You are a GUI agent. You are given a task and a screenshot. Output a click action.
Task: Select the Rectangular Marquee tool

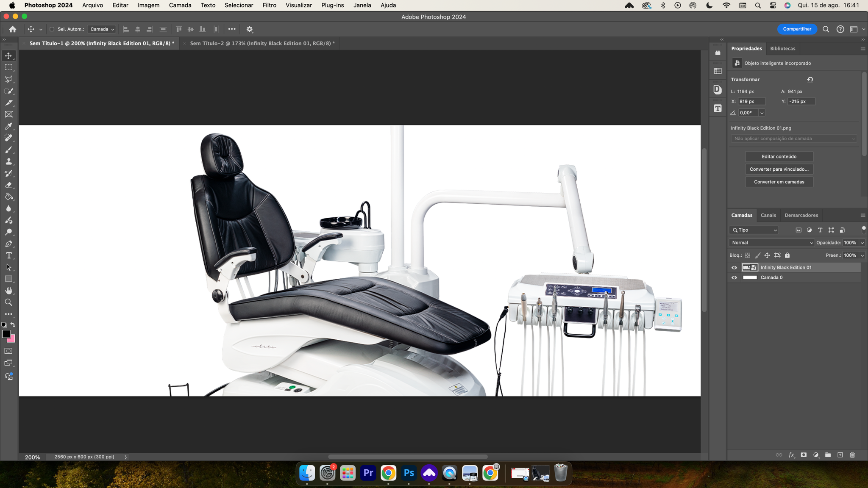click(x=8, y=67)
